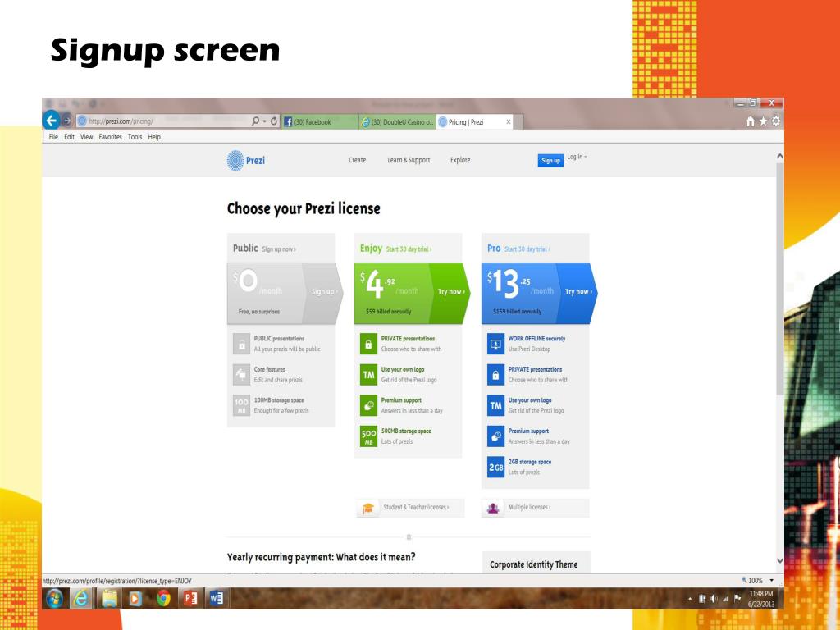Close the Pricing | Prezi tab
The width and height of the screenshot is (840, 630).
[509, 122]
